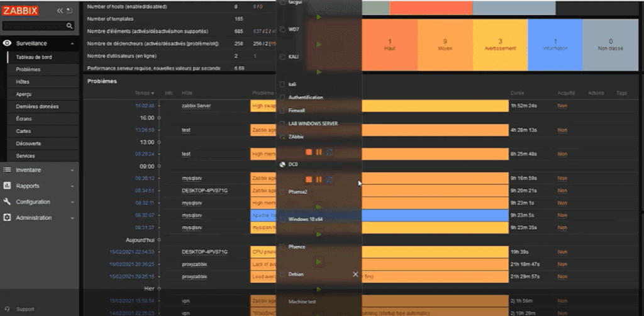The height and width of the screenshot is (316, 644).
Task: Expand the Rapports menu section
Action: (x=39, y=186)
